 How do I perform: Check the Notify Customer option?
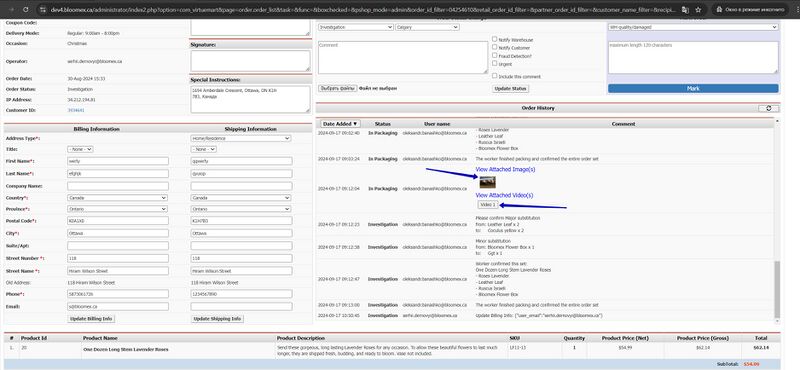point(495,47)
